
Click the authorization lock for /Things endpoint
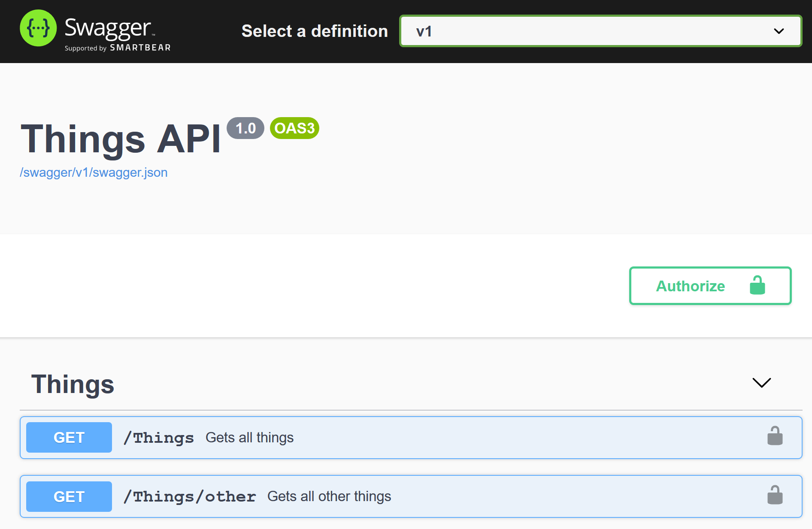click(775, 436)
